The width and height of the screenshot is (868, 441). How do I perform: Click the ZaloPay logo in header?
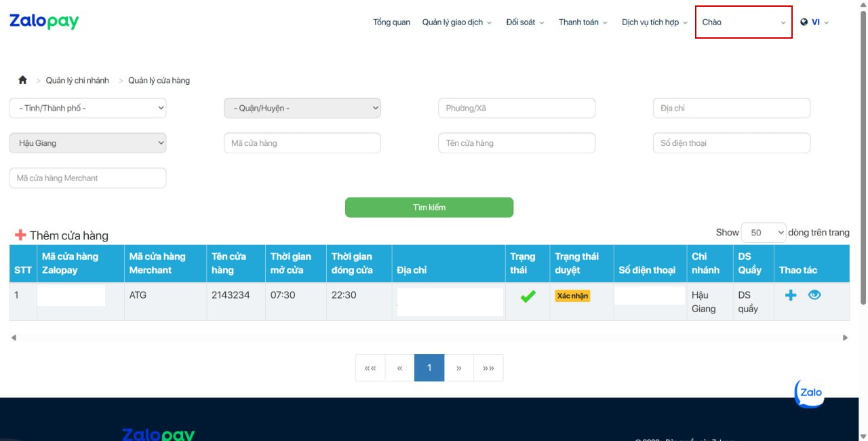tap(44, 22)
